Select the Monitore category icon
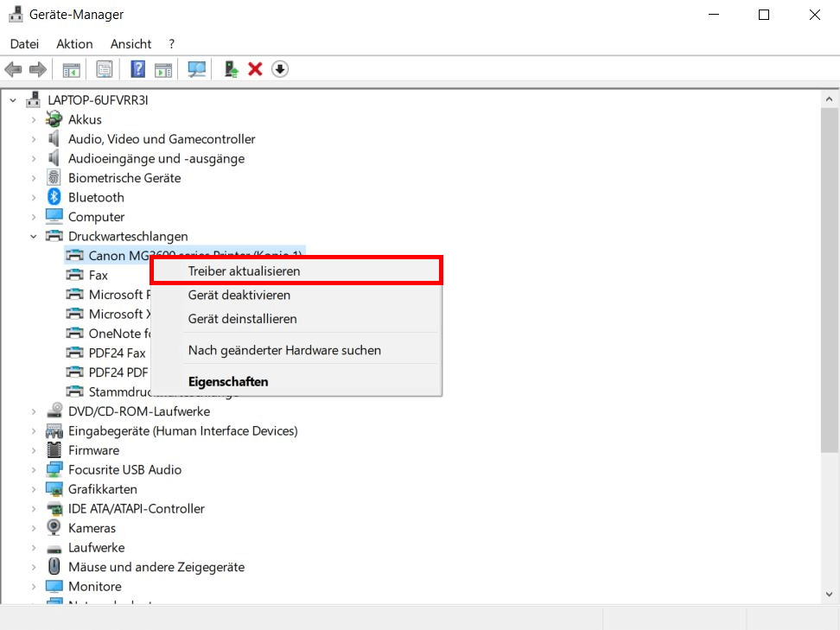The image size is (840, 630). click(54, 586)
